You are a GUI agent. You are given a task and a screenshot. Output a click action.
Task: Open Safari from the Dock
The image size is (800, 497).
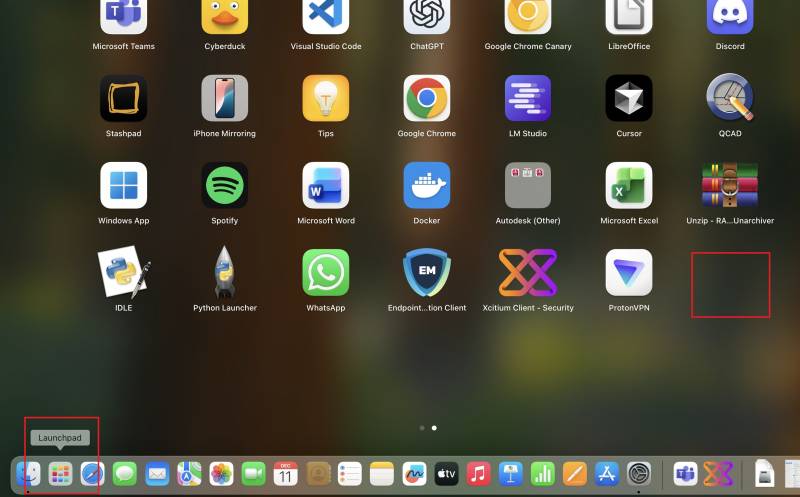[x=92, y=474]
